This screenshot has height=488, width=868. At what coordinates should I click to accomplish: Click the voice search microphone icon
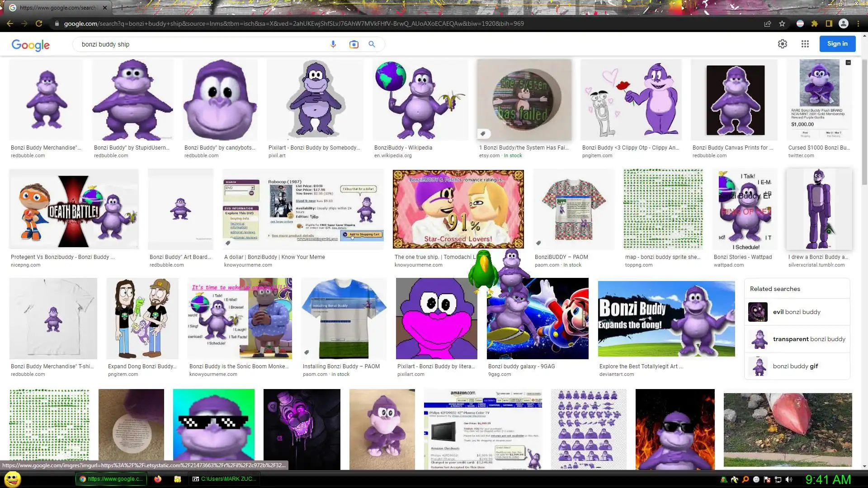pos(333,44)
